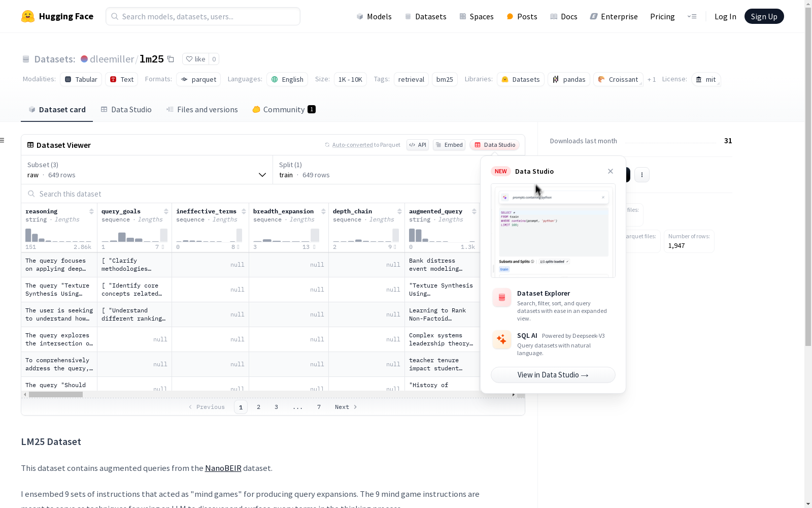Click the Log In link

[725, 16]
